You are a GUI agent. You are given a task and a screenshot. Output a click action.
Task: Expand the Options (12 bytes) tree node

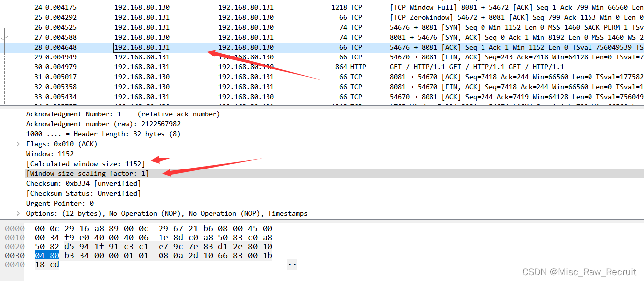(x=18, y=214)
